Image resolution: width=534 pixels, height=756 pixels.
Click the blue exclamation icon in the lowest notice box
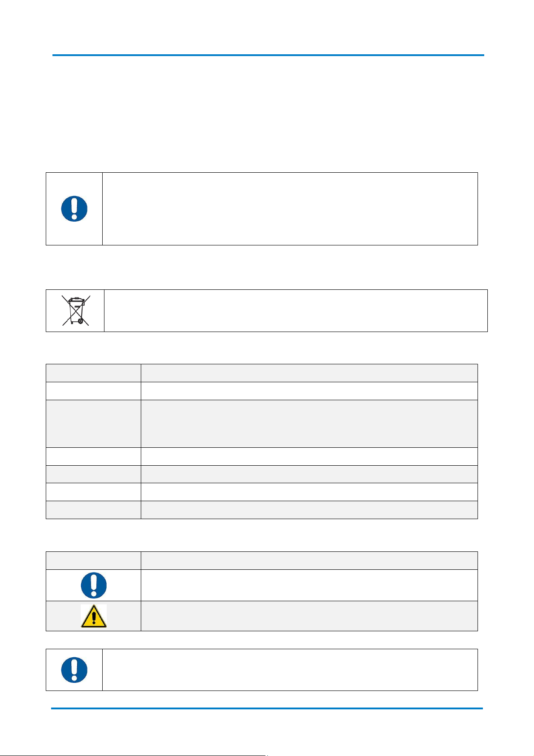pyautogui.click(x=74, y=670)
